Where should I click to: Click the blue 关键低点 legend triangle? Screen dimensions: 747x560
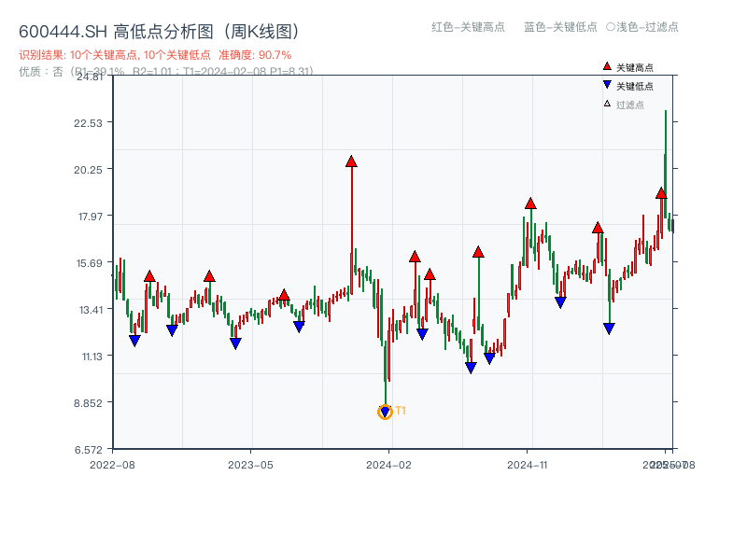pyautogui.click(x=607, y=85)
